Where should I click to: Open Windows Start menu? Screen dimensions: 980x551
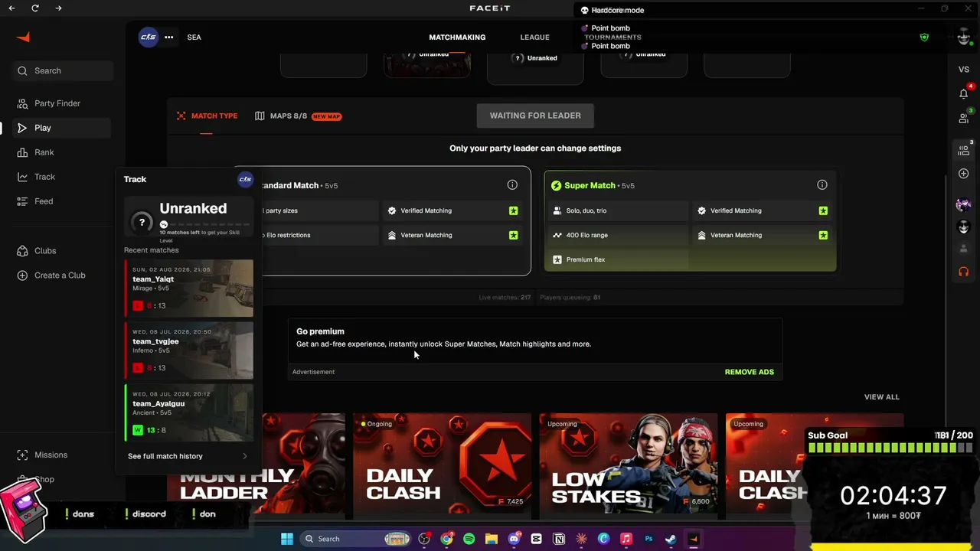click(287, 539)
